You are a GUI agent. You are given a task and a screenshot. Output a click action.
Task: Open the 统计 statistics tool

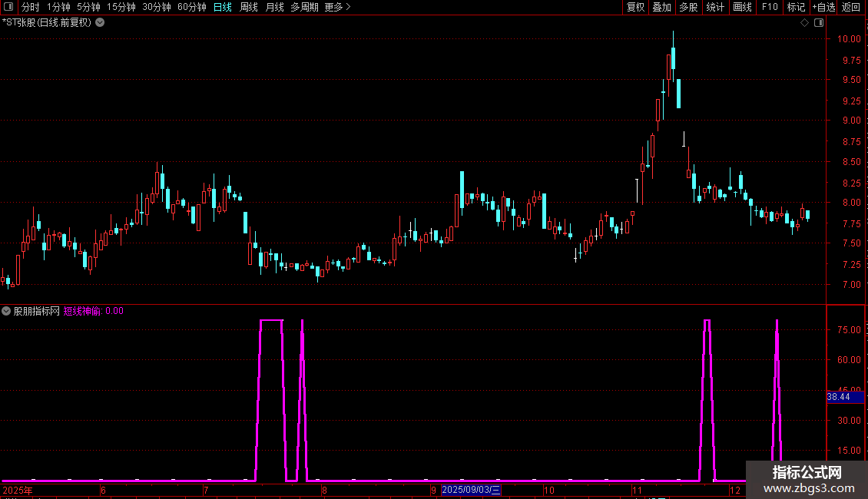[x=715, y=7]
